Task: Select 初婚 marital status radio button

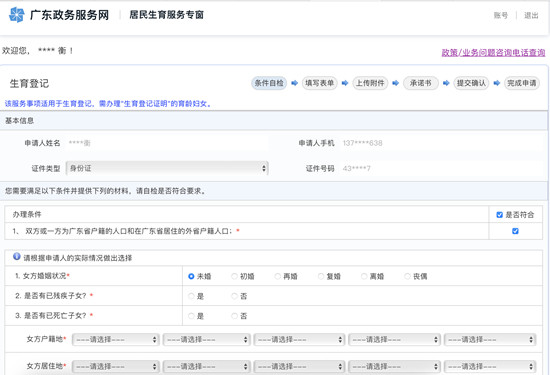Action: (234, 276)
